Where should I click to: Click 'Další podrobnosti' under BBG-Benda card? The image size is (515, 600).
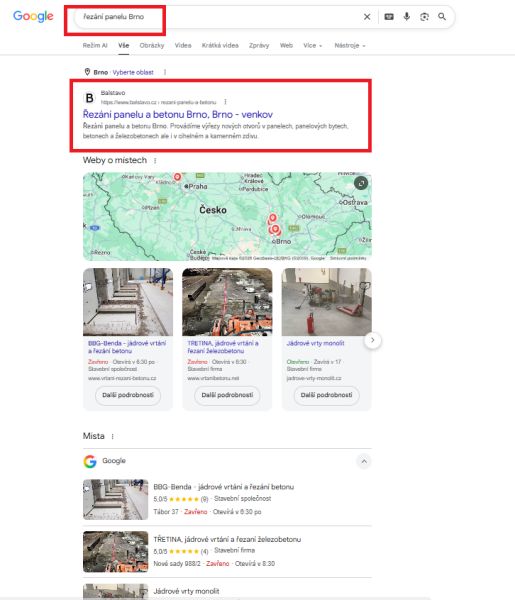coord(128,395)
